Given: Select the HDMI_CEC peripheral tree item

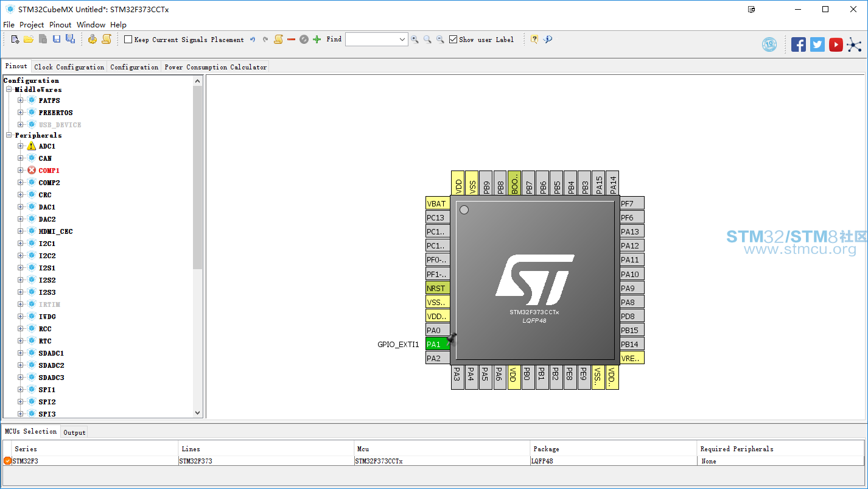Looking at the screenshot, I should [x=55, y=231].
